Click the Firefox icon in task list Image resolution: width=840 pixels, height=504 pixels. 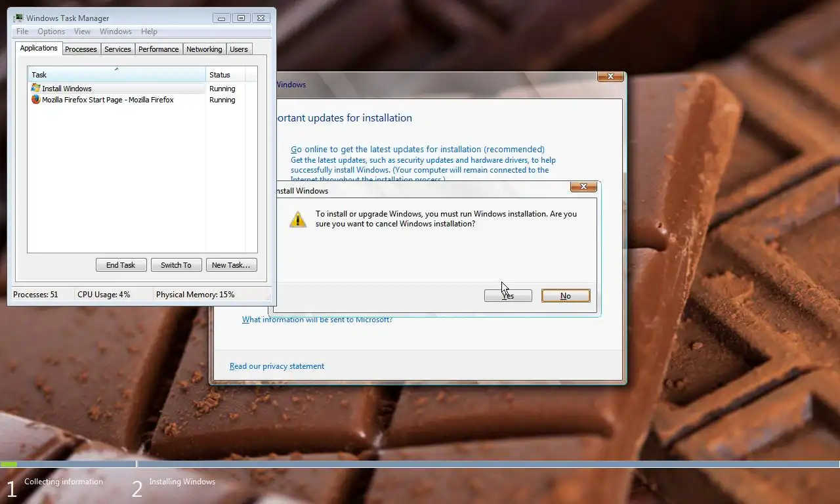point(35,100)
